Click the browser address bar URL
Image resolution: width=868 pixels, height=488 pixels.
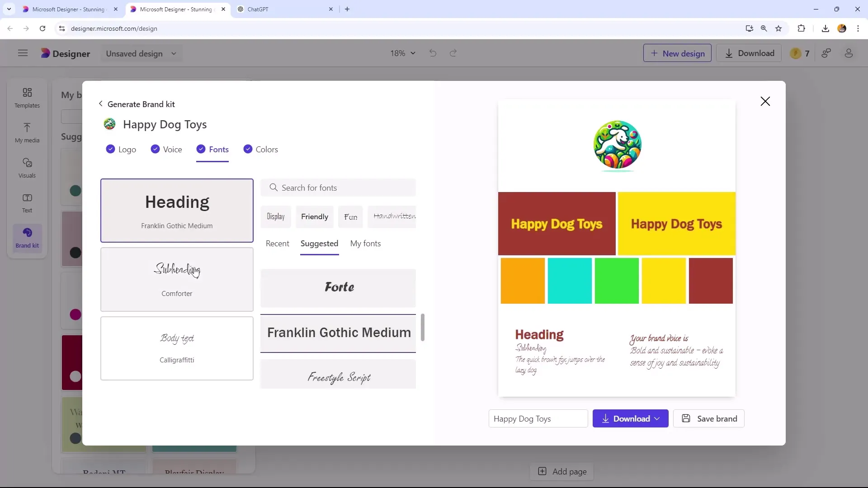(x=114, y=28)
